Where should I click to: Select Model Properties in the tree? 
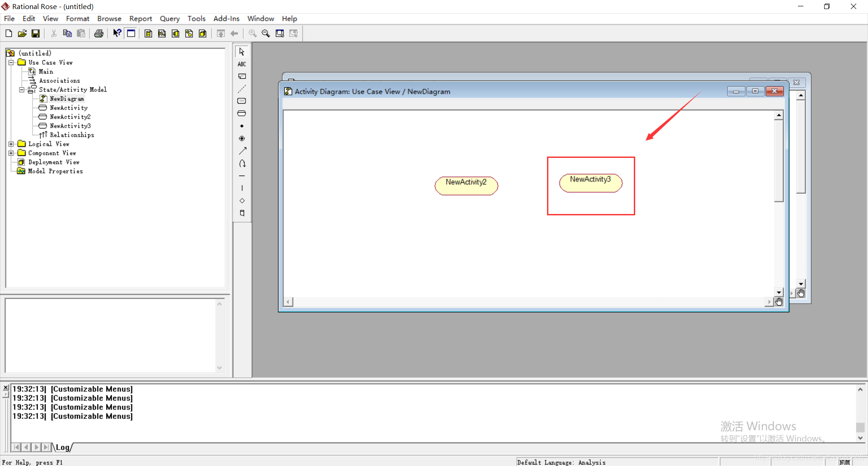[55, 171]
